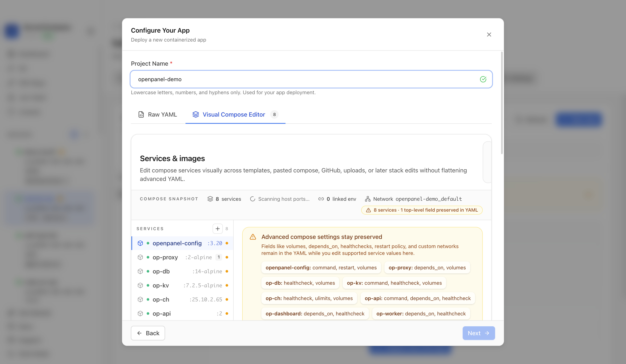Select the op-api service
The width and height of the screenshot is (626, 364).
182,313
